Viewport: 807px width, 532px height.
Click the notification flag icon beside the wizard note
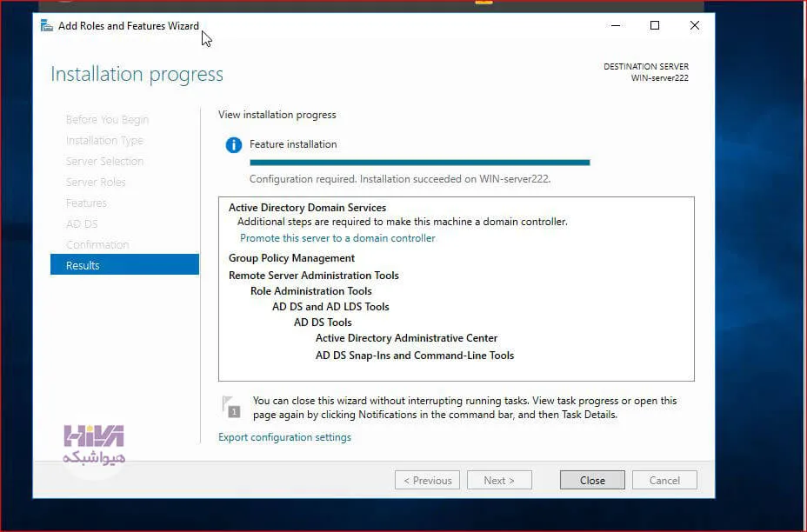pos(231,407)
